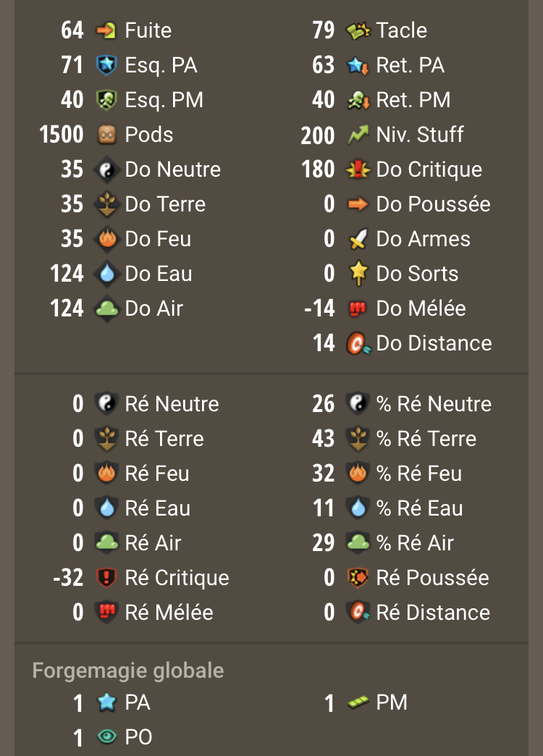Select the PO eye icon

click(106, 736)
